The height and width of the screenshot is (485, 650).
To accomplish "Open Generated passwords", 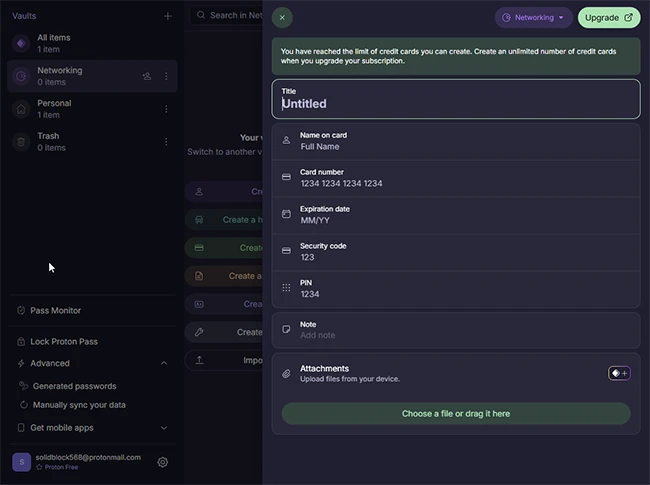I will (74, 386).
